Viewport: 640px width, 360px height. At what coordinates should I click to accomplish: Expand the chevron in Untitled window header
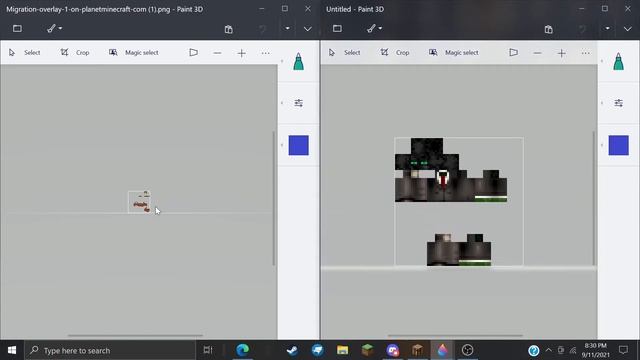[x=628, y=29]
